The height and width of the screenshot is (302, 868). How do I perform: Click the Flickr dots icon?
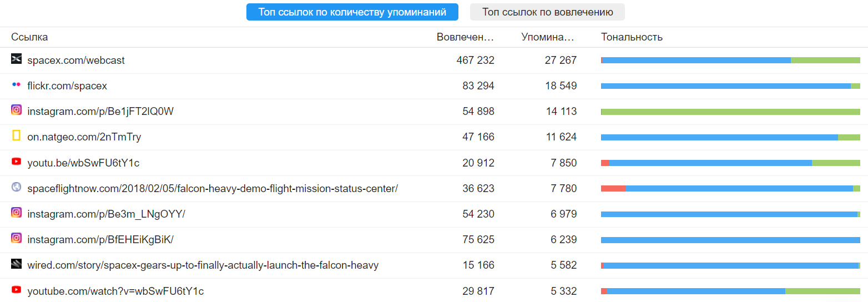16,84
